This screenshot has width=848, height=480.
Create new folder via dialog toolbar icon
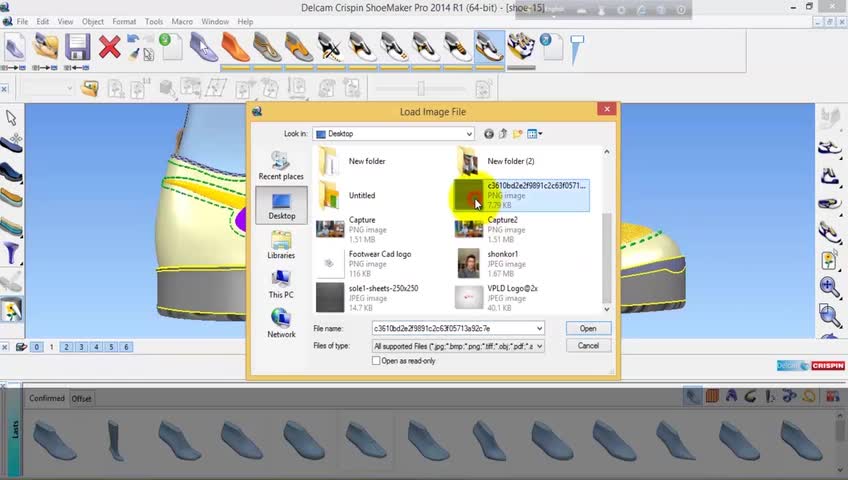tap(518, 134)
